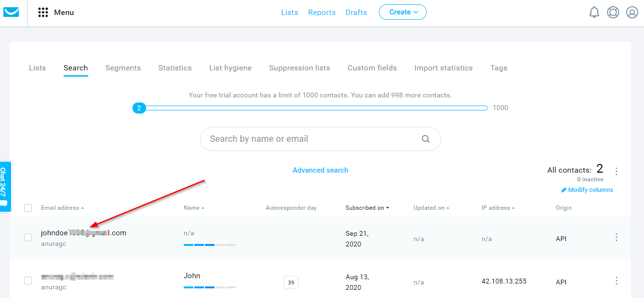Open the All contacts three-dot options

click(616, 171)
